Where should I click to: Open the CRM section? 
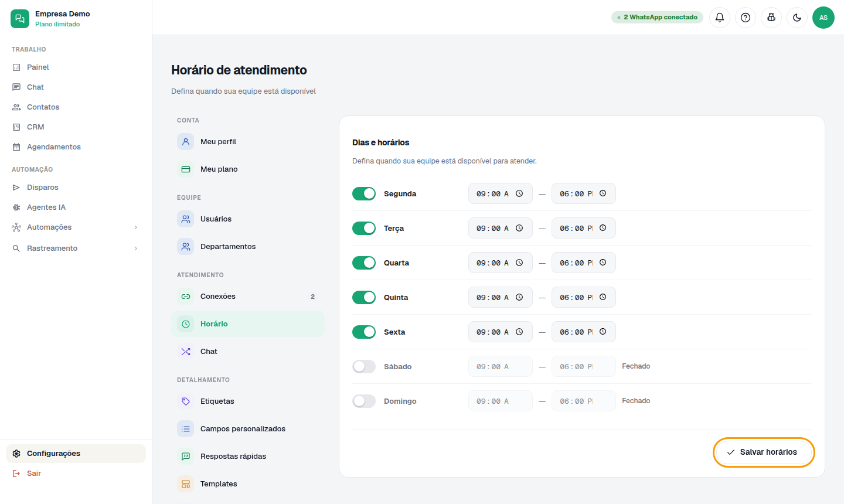click(x=76, y=127)
